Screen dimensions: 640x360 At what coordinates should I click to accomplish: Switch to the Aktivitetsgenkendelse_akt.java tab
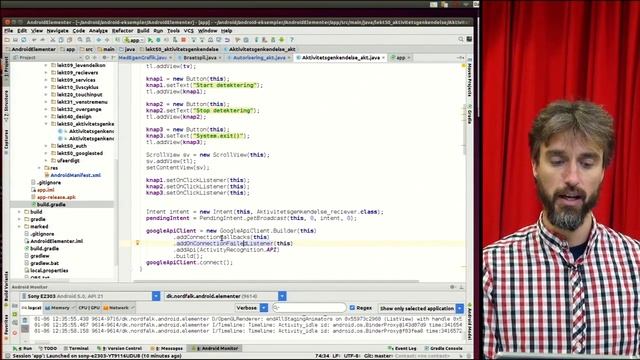coord(340,58)
